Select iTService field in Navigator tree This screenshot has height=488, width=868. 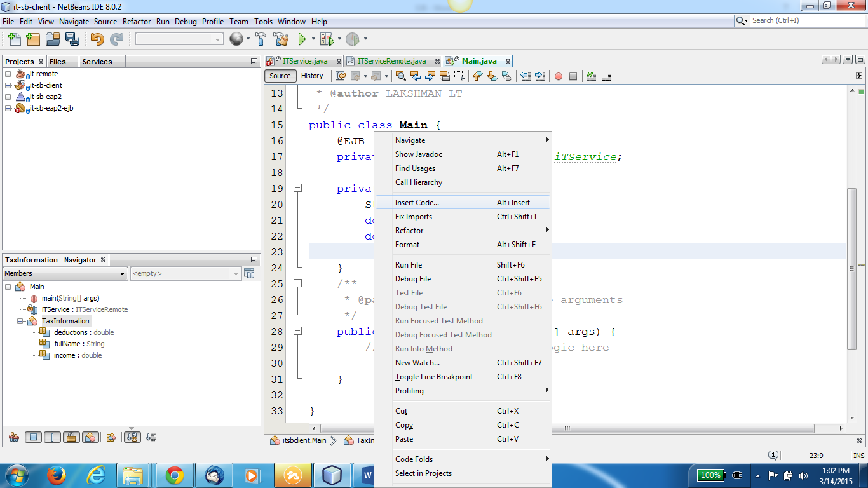pyautogui.click(x=85, y=309)
